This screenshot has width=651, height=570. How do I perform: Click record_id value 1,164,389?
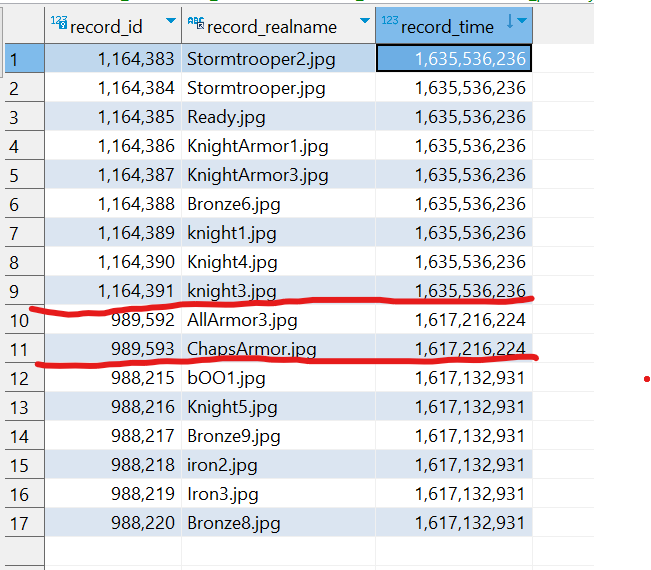(113, 232)
